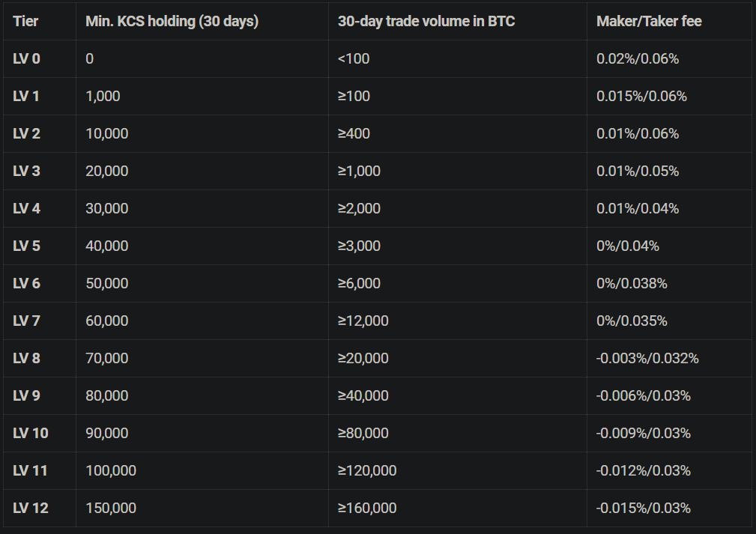The width and height of the screenshot is (756, 534).
Task: Click the 30-day trade volume header
Action: (x=426, y=21)
